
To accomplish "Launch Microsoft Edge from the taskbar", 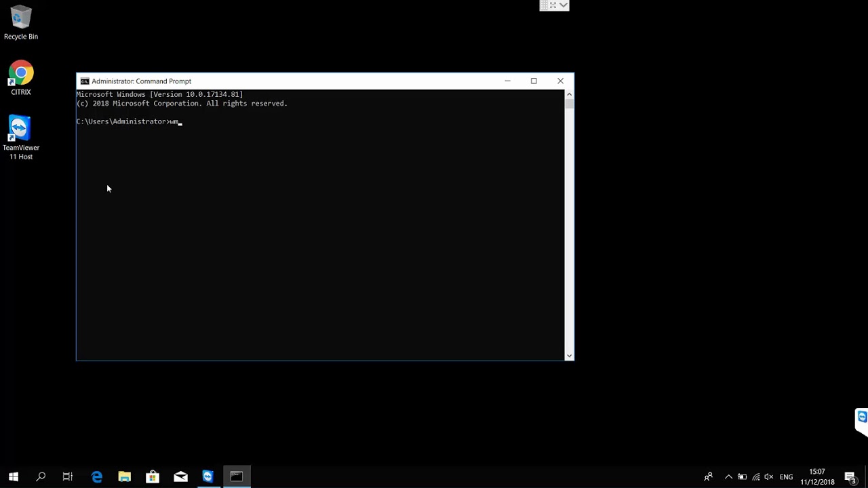I will pos(97,477).
